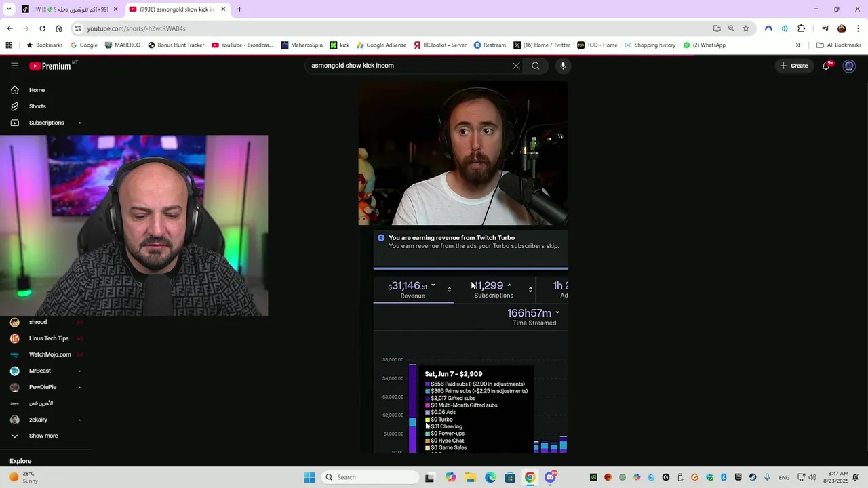Viewport: 868px width, 488px height.
Task: Open a new browser tab
Action: [239, 9]
